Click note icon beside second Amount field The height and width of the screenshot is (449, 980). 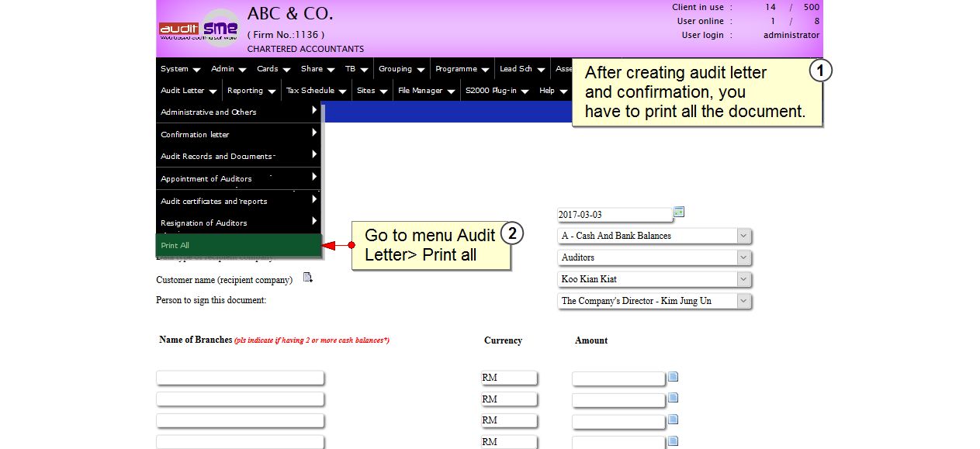click(x=674, y=398)
